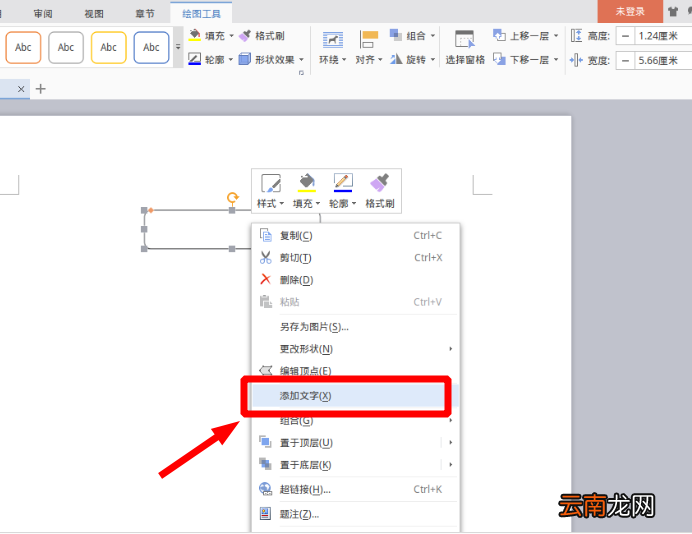Decrease the 宽度 width value
The width and height of the screenshot is (692, 534).
click(x=625, y=60)
